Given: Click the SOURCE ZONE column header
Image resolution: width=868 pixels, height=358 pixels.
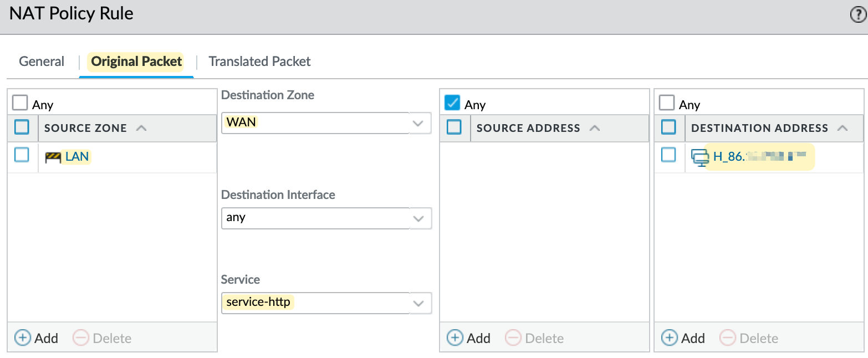Looking at the screenshot, I should [85, 128].
